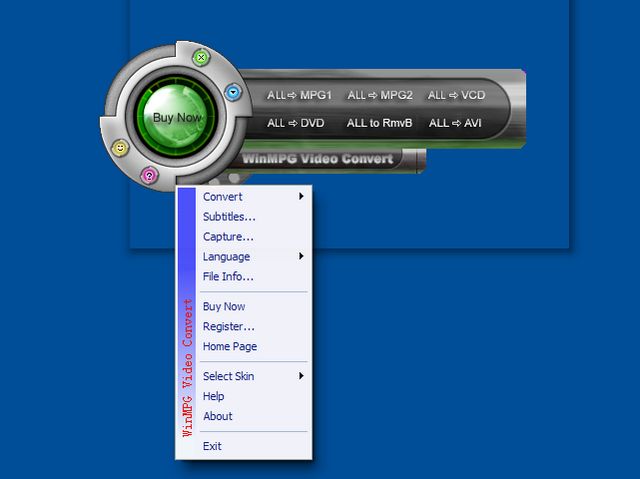Click the green X close icon

[201, 58]
